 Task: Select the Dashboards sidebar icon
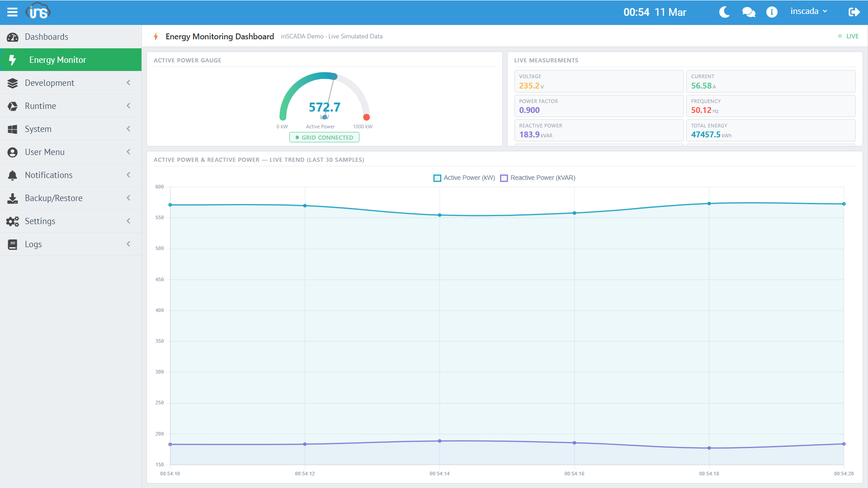(x=12, y=37)
